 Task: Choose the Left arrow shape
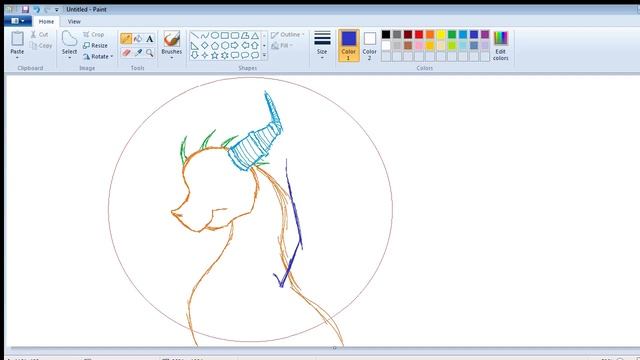click(245, 46)
